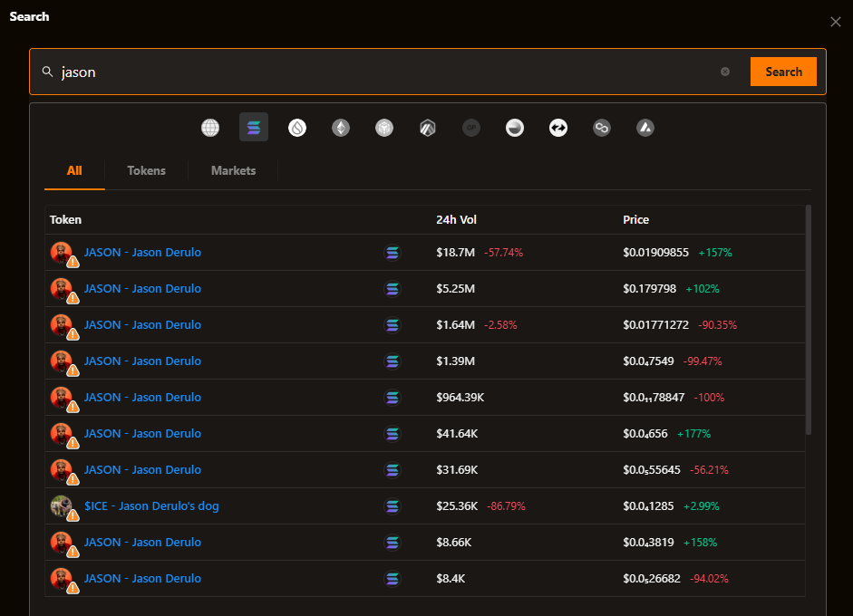The width and height of the screenshot is (853, 616).
Task: Select the Solana chain filter icon
Action: [x=254, y=127]
